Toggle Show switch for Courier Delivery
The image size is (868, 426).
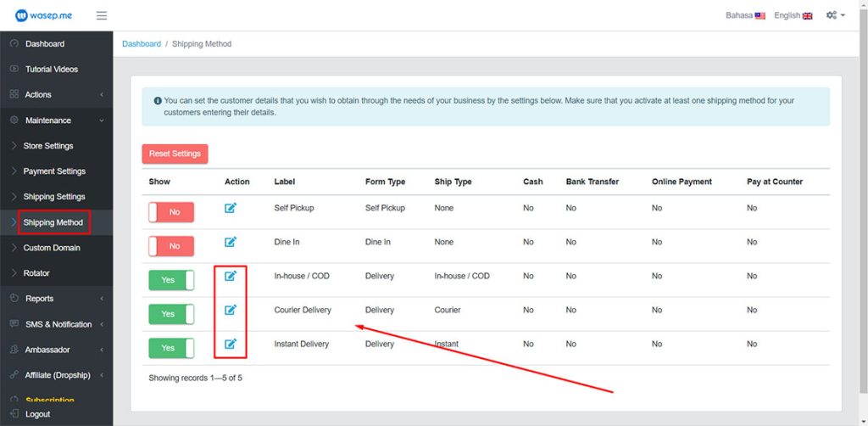point(171,314)
